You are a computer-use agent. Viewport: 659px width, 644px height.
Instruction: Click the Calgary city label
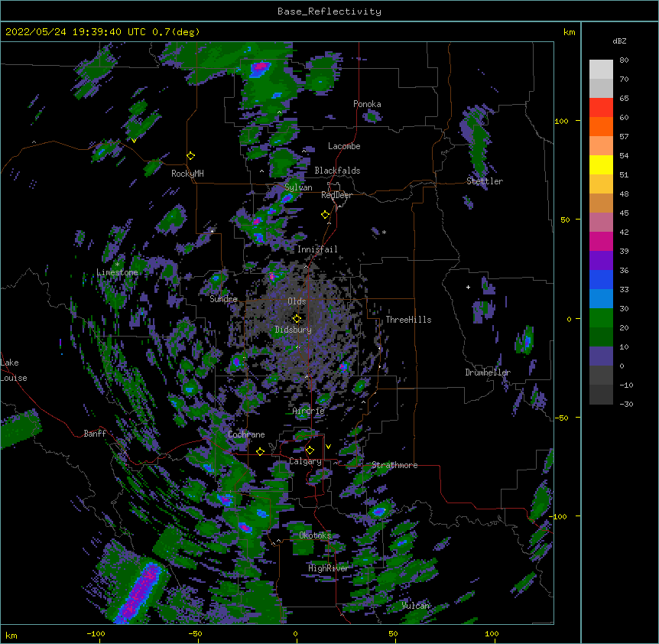click(305, 461)
